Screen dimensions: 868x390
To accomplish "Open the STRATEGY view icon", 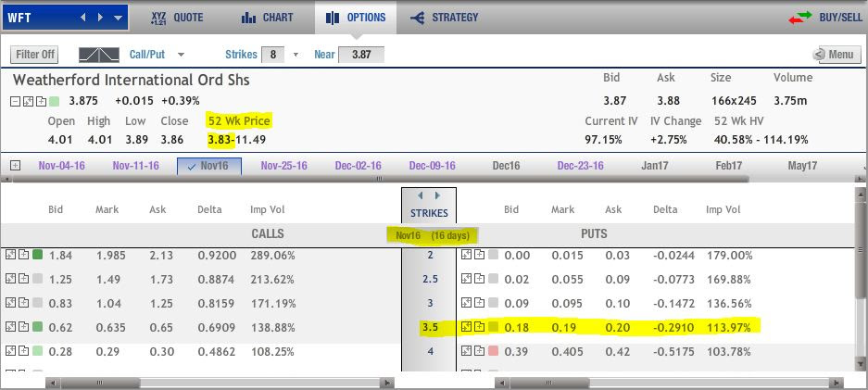I will [418, 18].
